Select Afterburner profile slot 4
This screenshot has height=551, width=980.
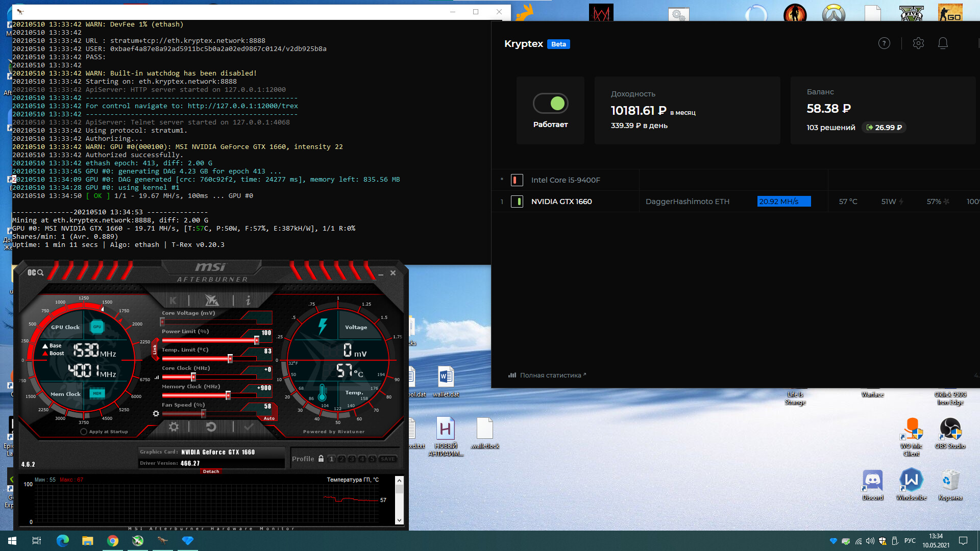362,459
